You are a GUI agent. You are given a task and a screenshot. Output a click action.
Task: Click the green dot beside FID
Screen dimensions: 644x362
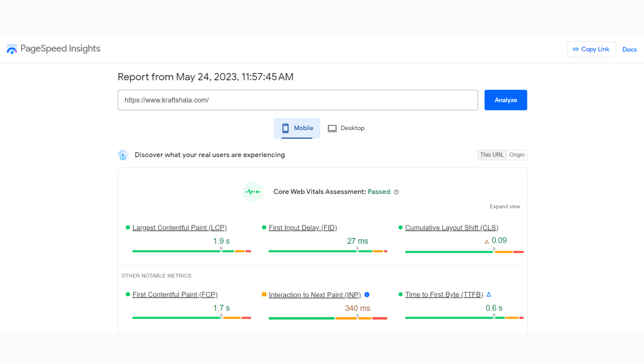[x=264, y=227]
